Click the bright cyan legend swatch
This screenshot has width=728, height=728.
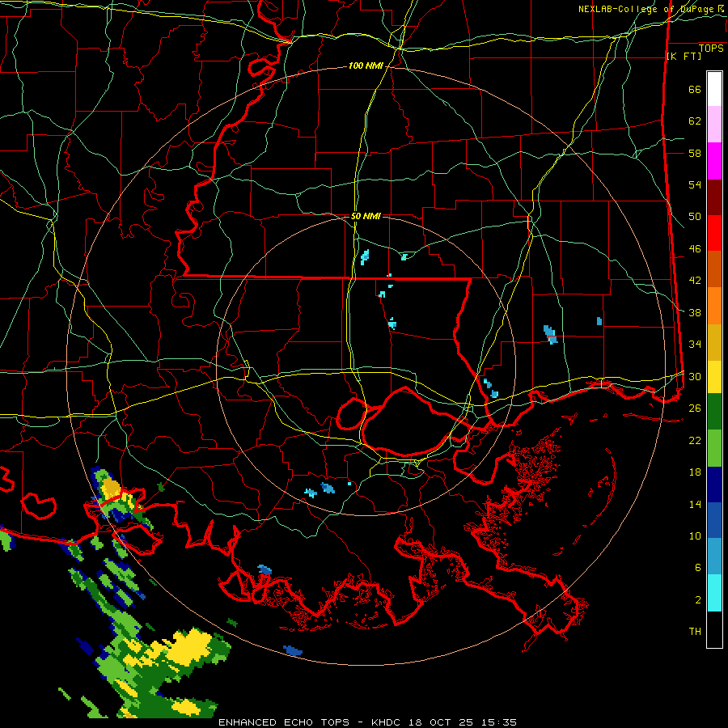[714, 593]
